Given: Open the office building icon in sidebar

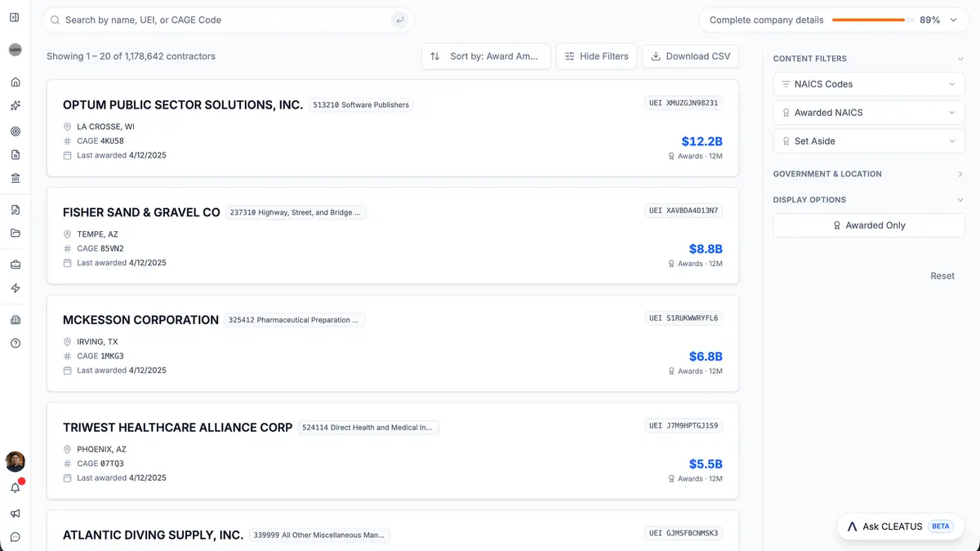Looking at the screenshot, I should [15, 320].
